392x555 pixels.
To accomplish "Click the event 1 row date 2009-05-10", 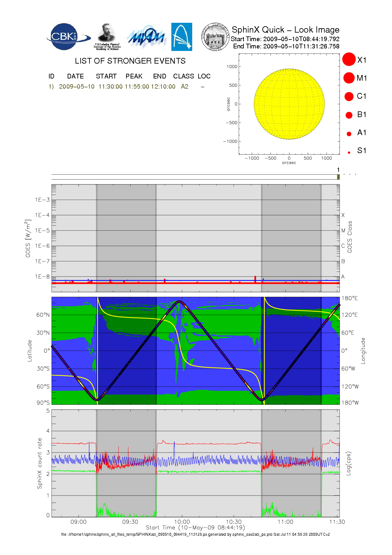I will 77,87.
